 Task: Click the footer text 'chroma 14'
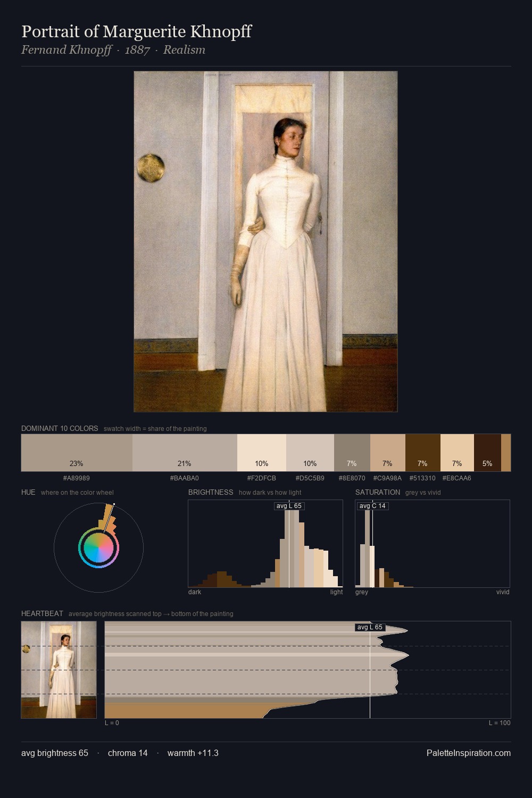click(x=128, y=753)
